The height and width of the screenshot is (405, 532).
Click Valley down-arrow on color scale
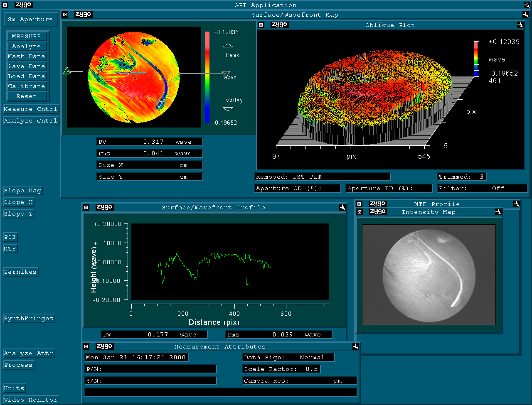pos(228,109)
